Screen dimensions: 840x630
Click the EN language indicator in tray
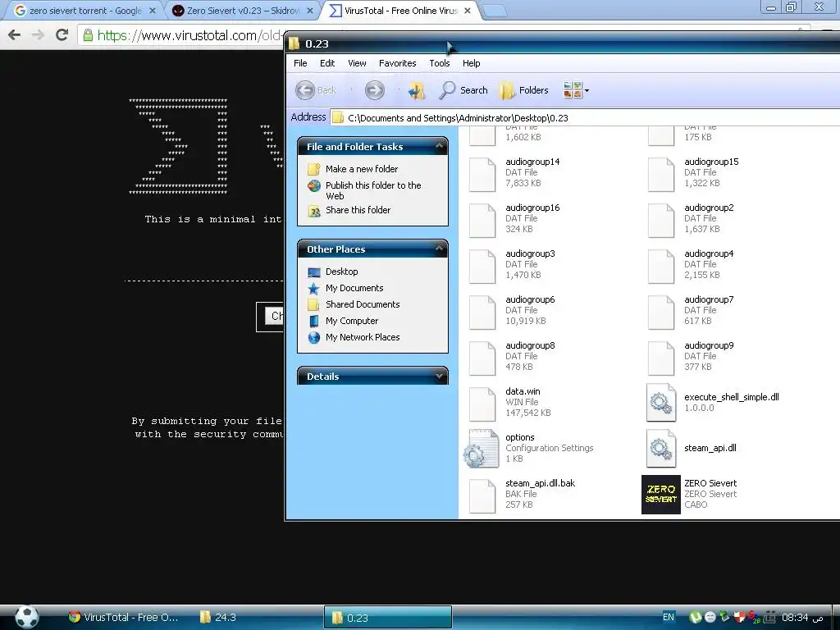(x=668, y=617)
